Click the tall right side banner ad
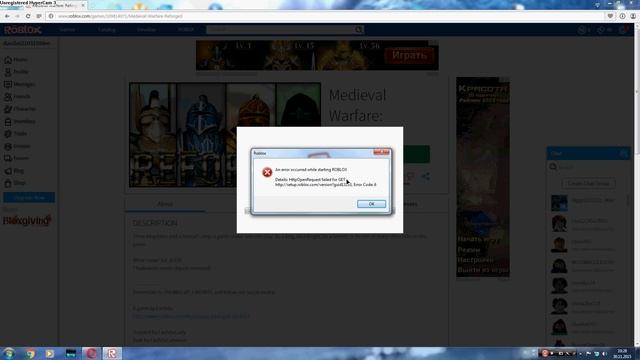This screenshot has height=360, width=640. [x=483, y=177]
